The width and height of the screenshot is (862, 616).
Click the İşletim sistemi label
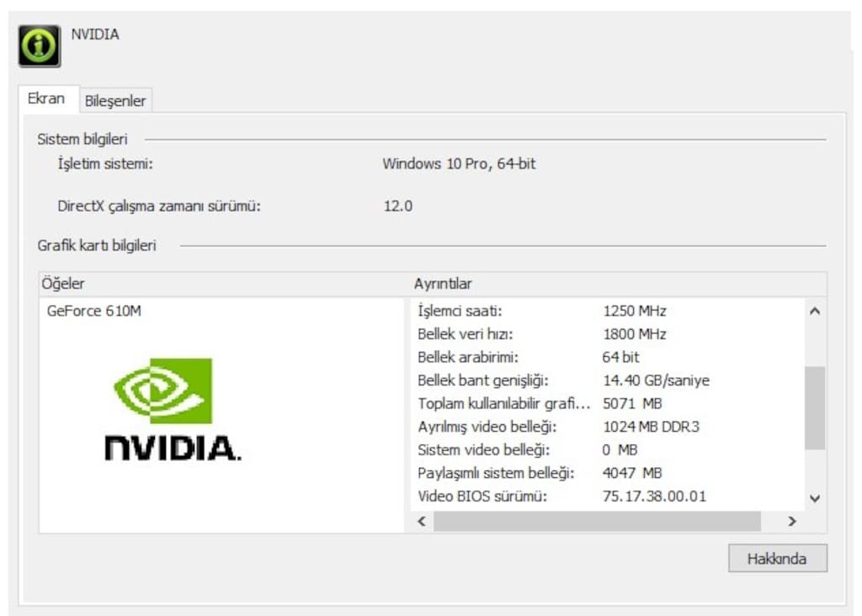[x=105, y=164]
